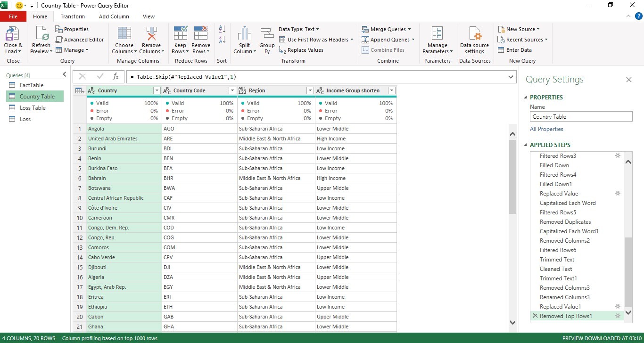
Task: Switch to the View tab
Action: 149,16
